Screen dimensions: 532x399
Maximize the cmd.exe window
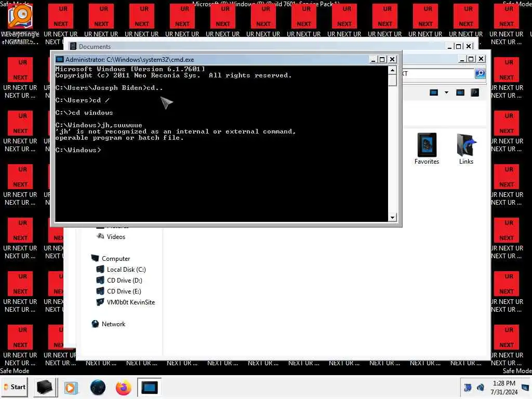382,59
